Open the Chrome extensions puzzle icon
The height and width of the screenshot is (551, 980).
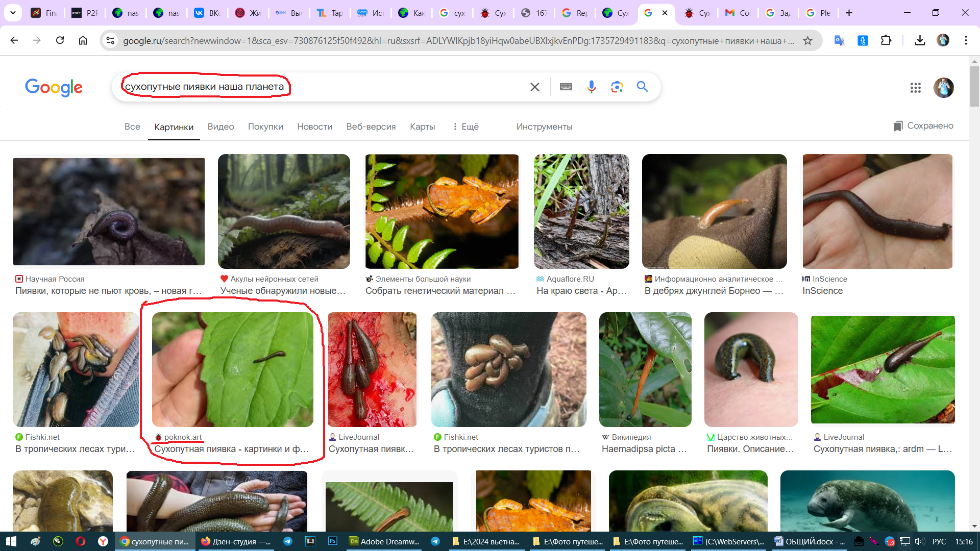[x=886, y=40]
